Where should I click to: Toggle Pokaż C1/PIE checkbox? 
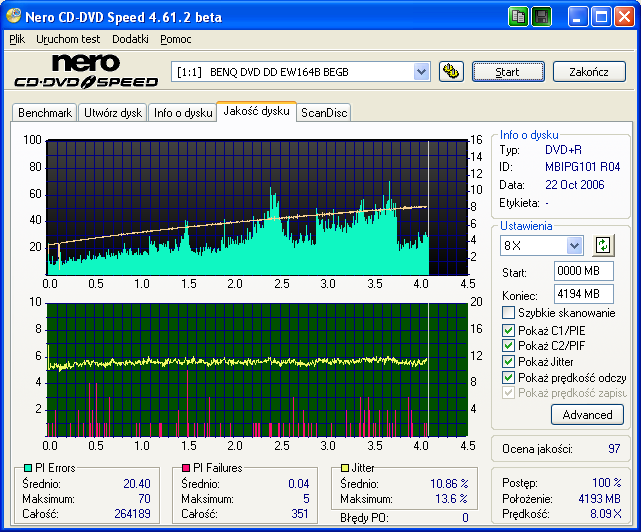(508, 330)
